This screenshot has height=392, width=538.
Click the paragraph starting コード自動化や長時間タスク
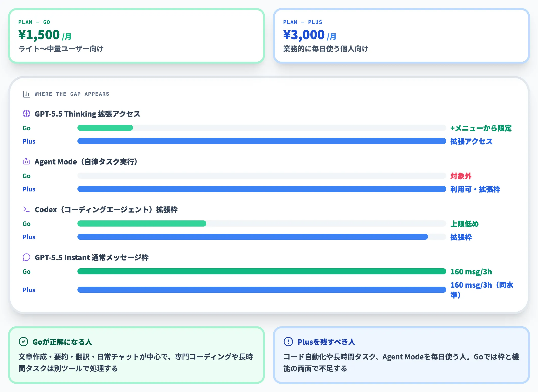pyautogui.click(x=401, y=362)
